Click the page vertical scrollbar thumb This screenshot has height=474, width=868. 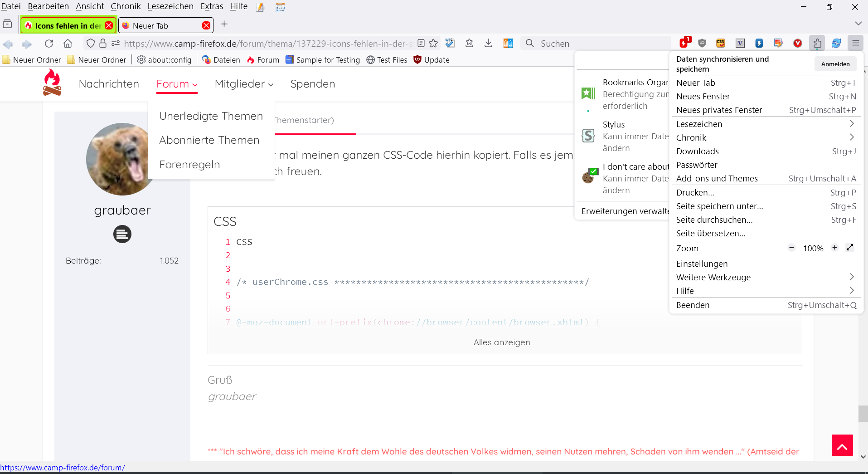click(863, 414)
